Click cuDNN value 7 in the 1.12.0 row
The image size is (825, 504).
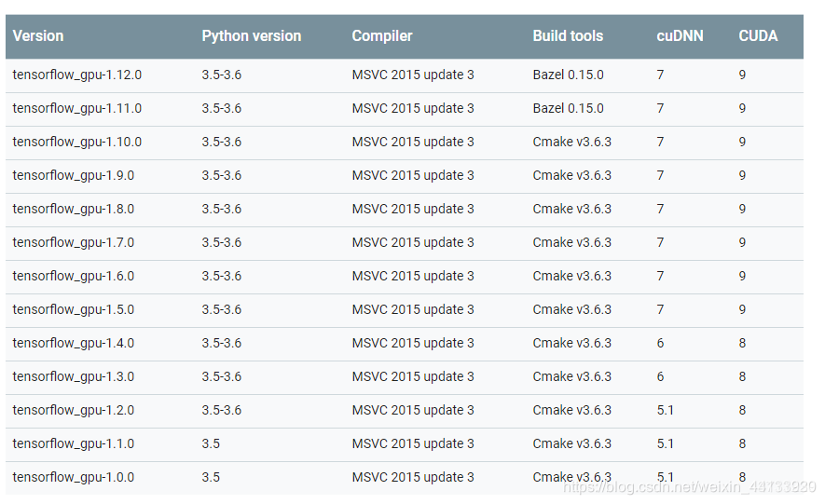[660, 75]
